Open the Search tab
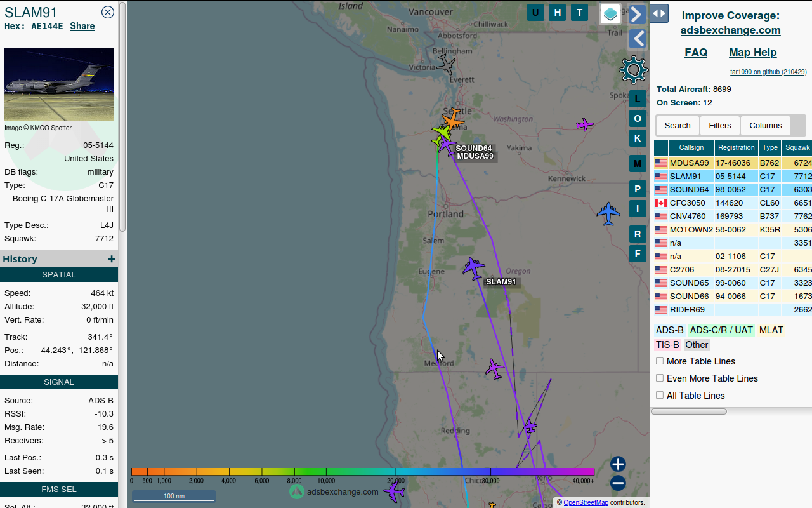Screen dimensions: 812x508 (678, 126)
